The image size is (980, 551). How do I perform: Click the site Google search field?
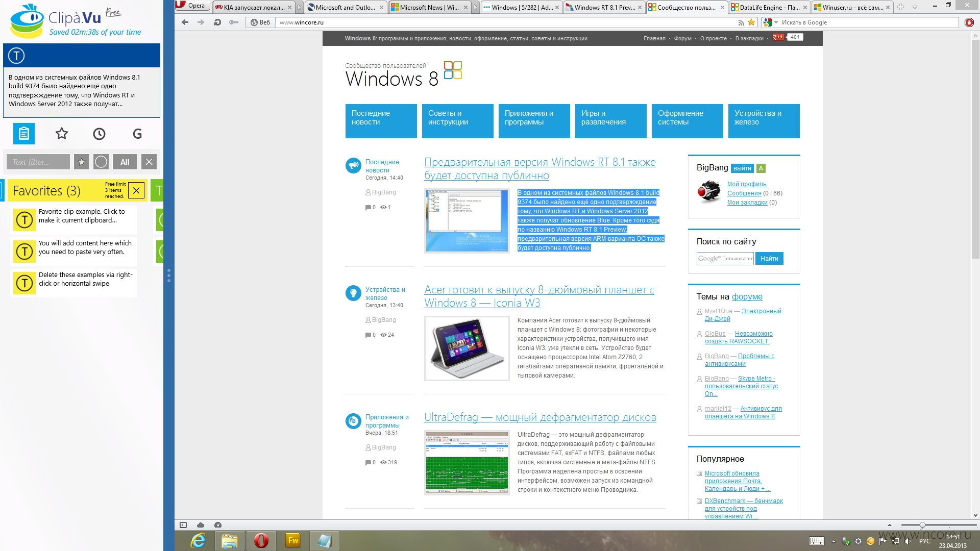coord(725,259)
